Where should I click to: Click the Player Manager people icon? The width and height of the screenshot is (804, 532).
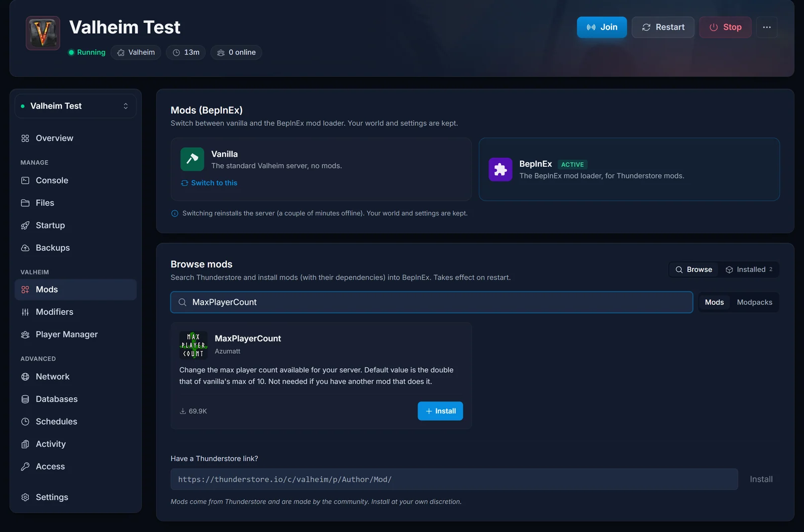[25, 335]
